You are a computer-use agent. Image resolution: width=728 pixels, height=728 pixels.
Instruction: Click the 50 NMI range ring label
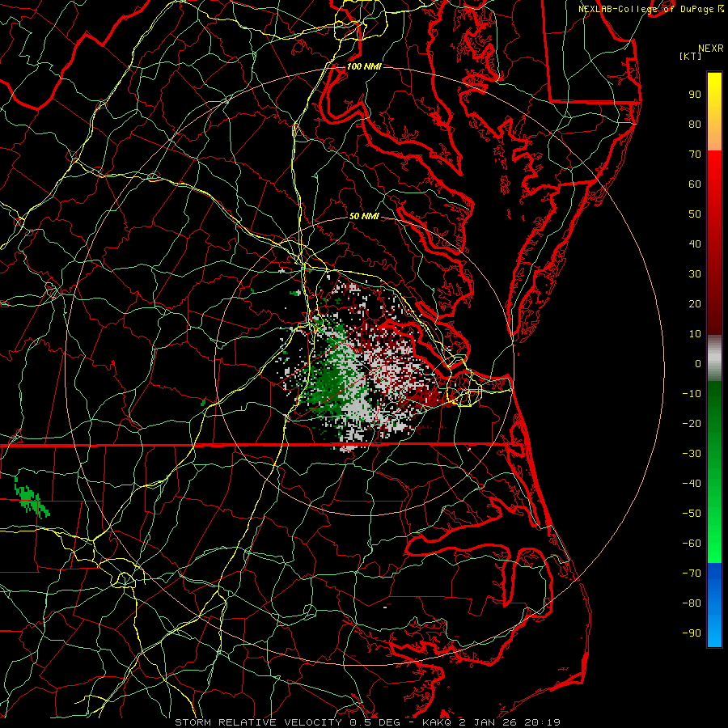point(364,216)
